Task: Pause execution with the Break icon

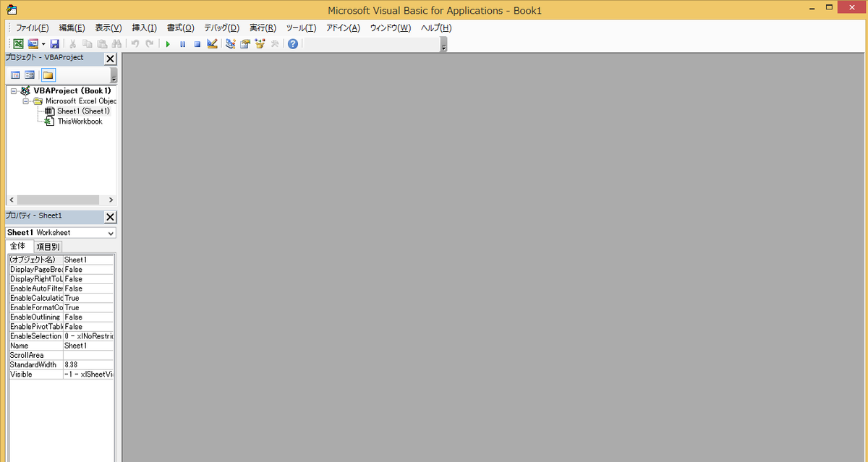Action: (x=182, y=43)
